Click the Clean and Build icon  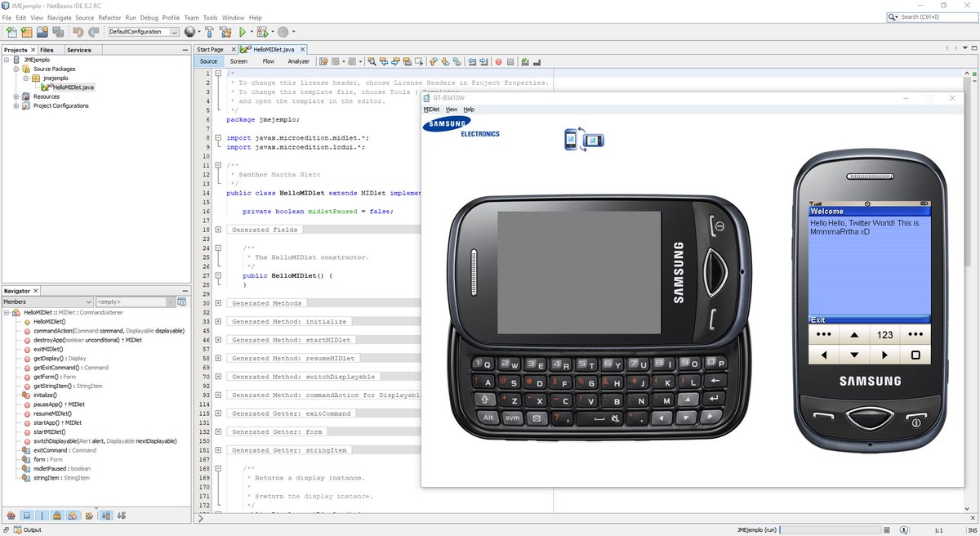click(x=226, y=32)
